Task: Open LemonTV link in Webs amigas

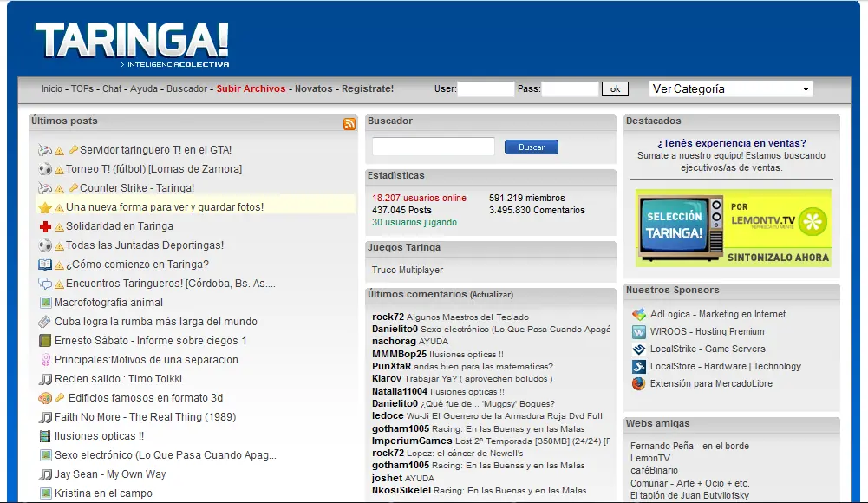Action: (650, 458)
